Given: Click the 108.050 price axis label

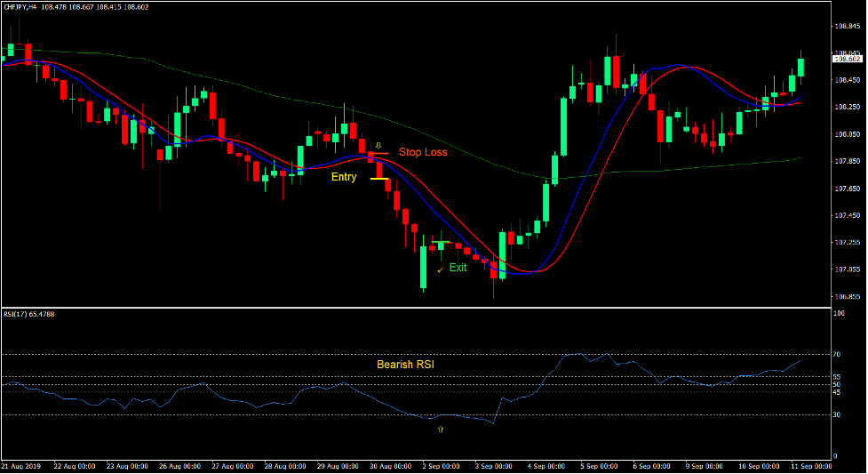Looking at the screenshot, I should click(848, 134).
